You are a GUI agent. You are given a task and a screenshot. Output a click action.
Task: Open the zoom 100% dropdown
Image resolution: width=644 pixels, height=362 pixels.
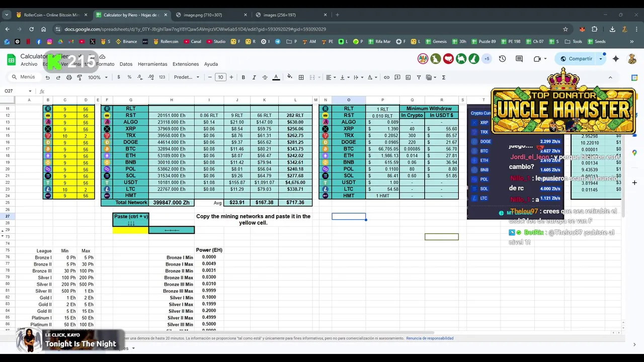pos(98,77)
